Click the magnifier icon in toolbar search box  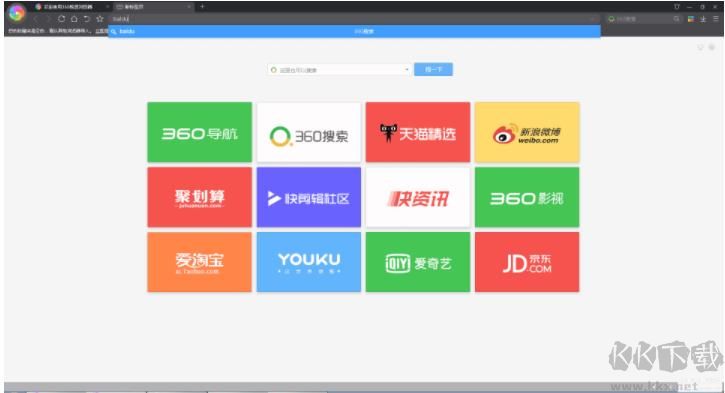(x=676, y=19)
